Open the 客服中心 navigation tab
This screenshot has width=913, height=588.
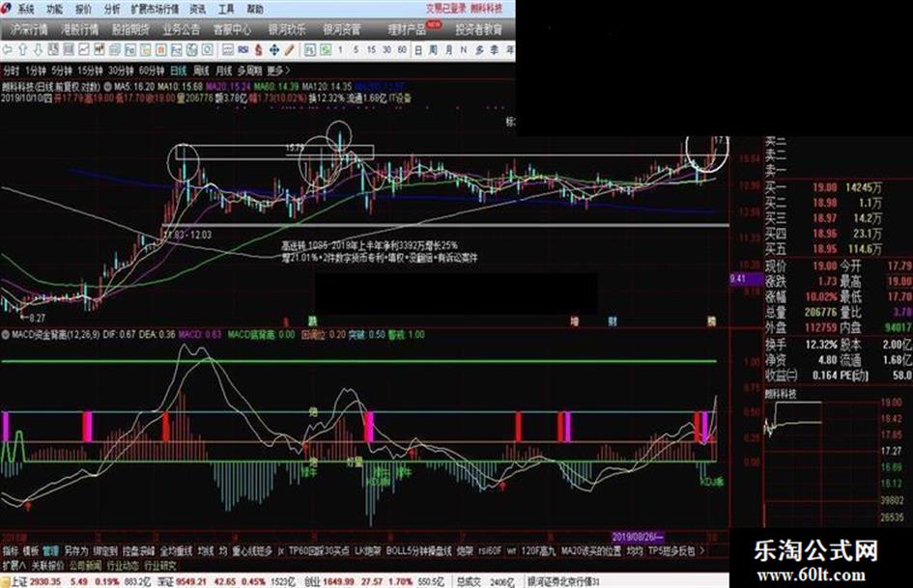[232, 29]
